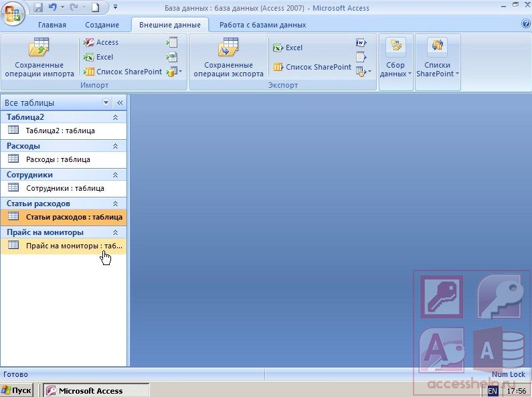The height and width of the screenshot is (397, 532).
Task: Import an XML file icon
Action: 172,57
